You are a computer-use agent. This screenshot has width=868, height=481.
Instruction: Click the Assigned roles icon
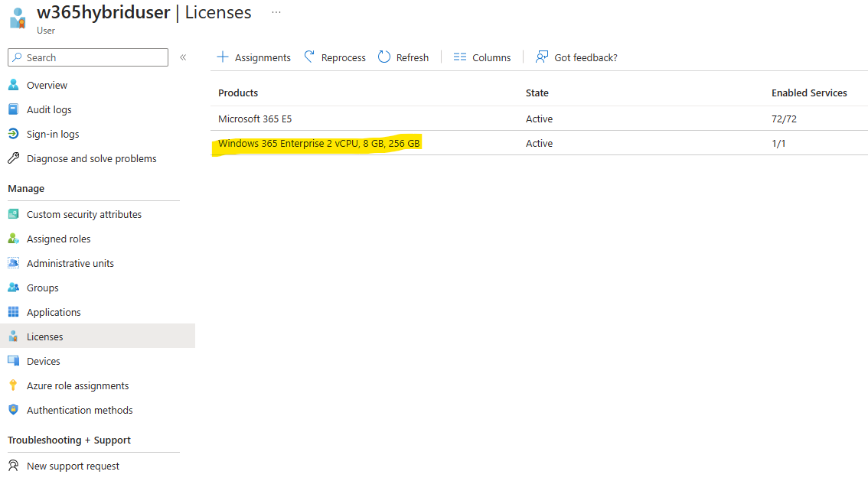(x=13, y=239)
